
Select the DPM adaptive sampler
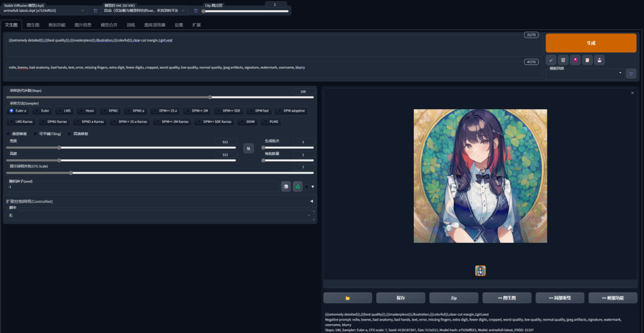[x=291, y=110]
